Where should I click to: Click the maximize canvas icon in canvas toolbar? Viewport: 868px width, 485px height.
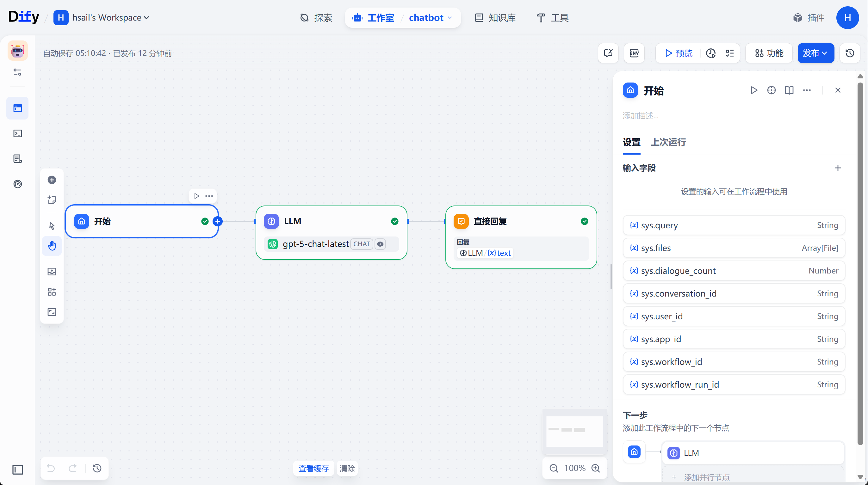[x=52, y=312]
